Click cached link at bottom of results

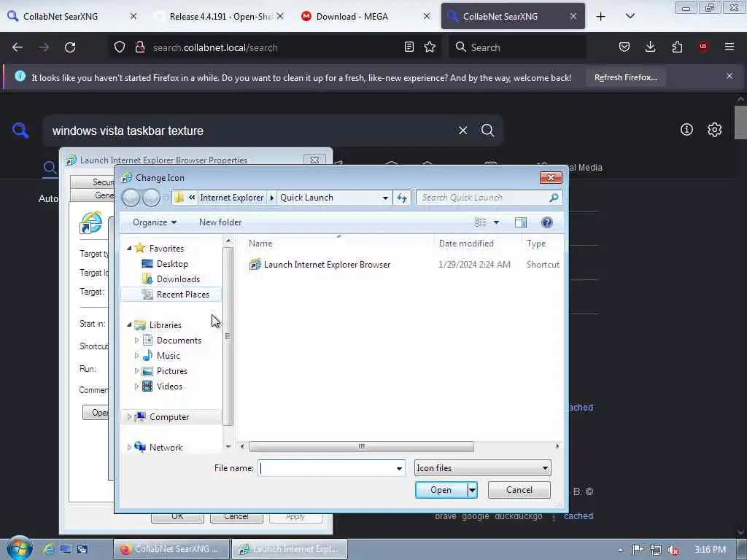pyautogui.click(x=578, y=516)
